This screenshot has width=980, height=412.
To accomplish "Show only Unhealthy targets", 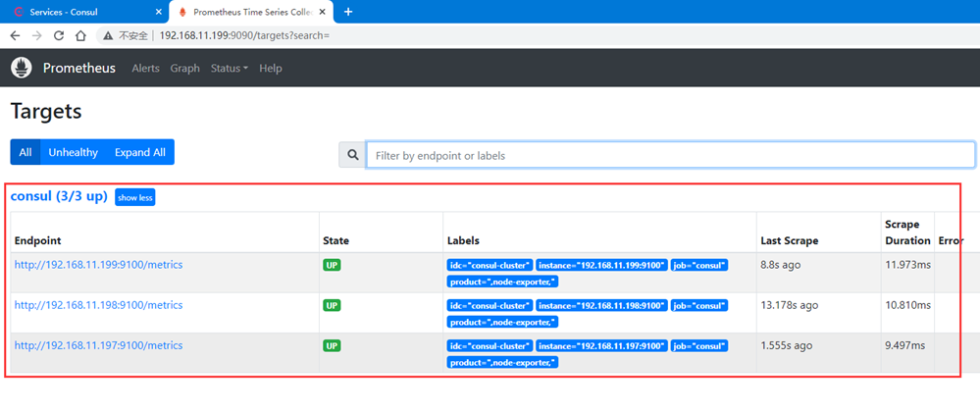I will pos(74,152).
